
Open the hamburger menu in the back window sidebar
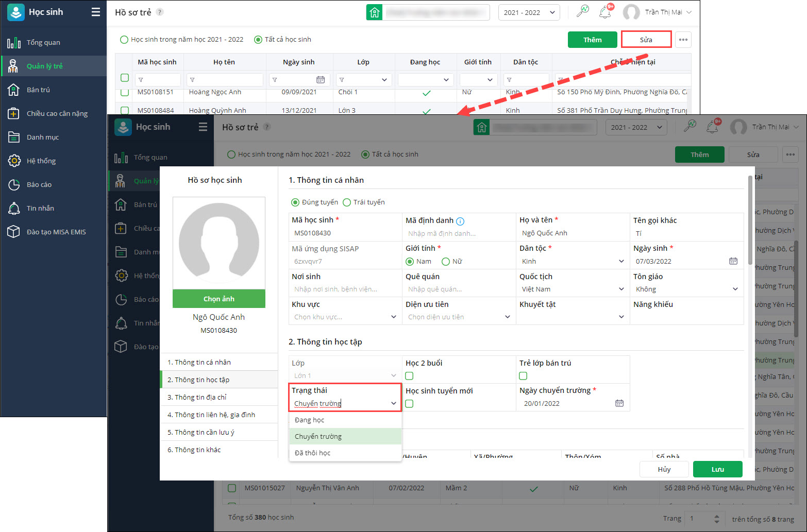point(96,12)
